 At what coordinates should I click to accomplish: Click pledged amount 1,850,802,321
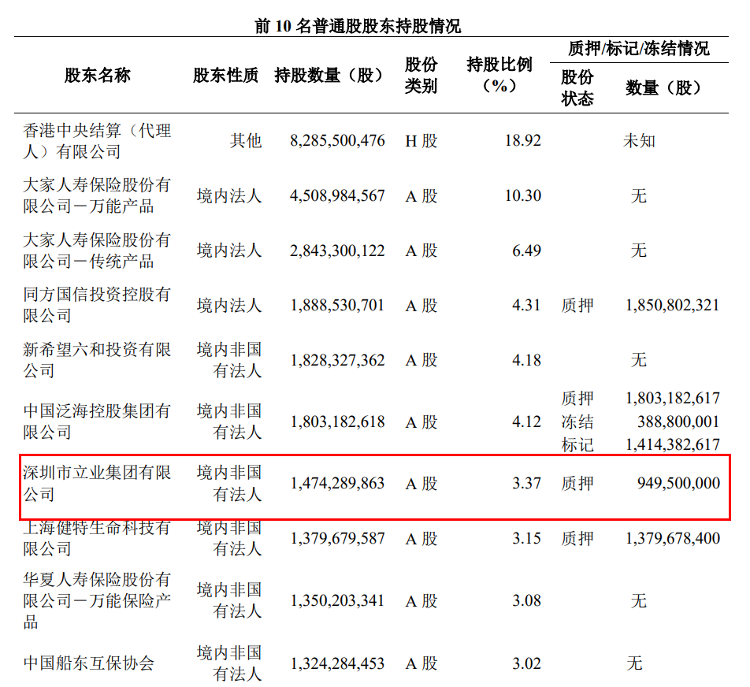point(673,305)
